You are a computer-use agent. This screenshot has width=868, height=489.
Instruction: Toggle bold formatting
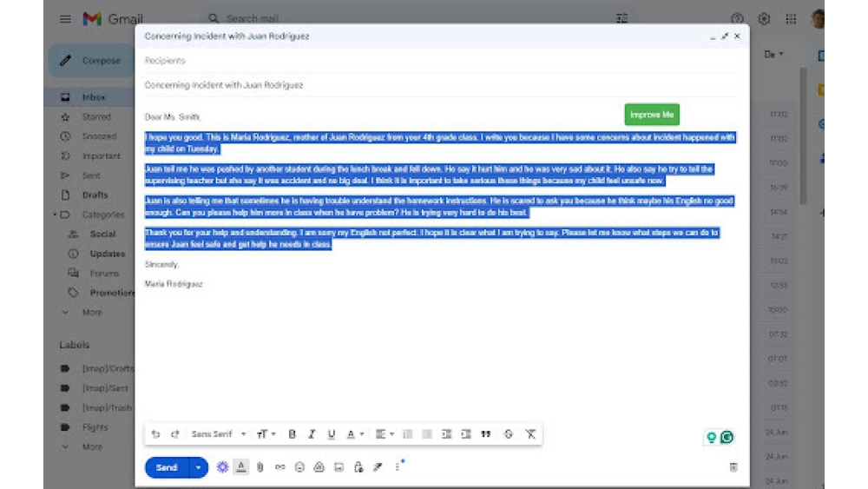point(292,434)
